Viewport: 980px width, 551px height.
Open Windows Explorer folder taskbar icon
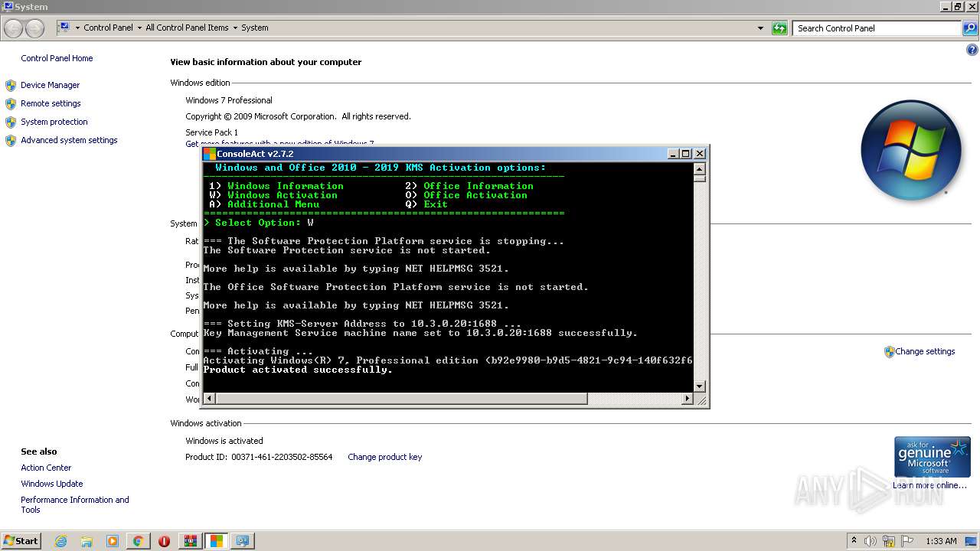tap(87, 541)
